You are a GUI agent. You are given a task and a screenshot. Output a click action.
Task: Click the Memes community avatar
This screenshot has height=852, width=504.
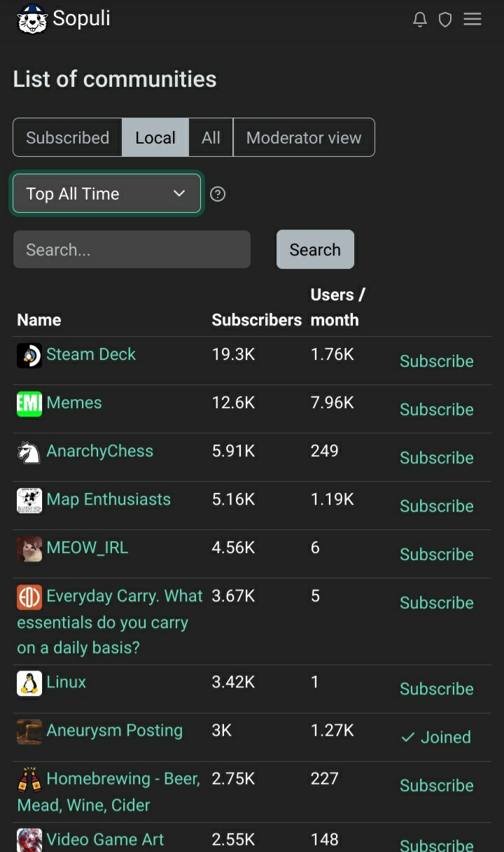(29, 404)
